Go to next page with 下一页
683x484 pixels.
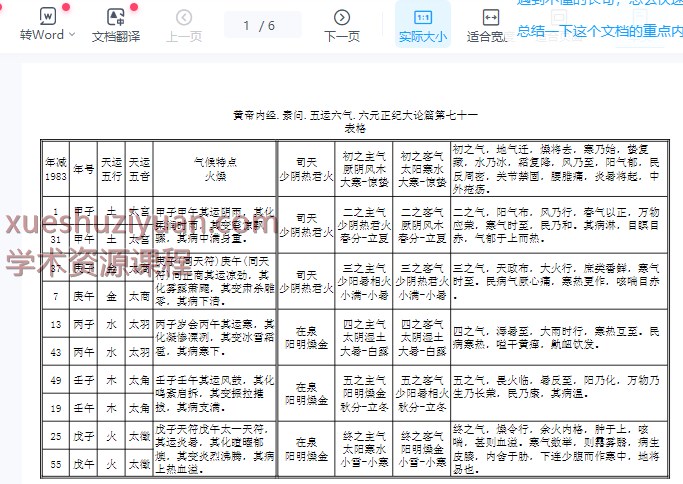(342, 25)
